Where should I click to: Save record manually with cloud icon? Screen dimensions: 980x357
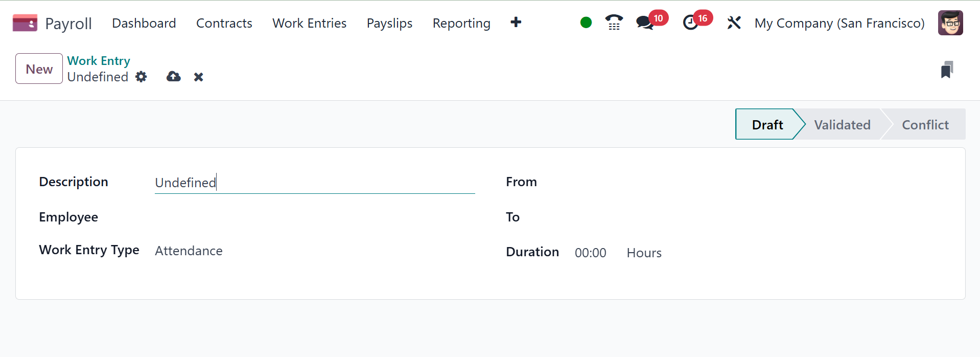tap(174, 77)
